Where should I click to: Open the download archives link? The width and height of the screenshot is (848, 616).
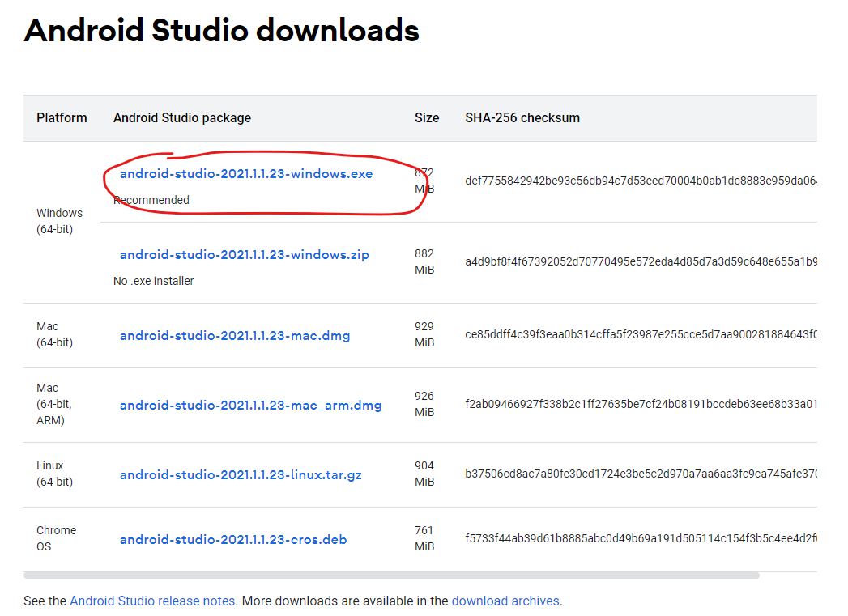click(505, 601)
